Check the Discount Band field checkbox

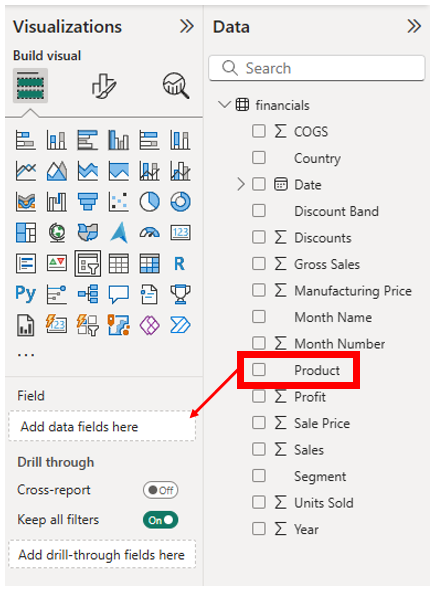pyautogui.click(x=259, y=211)
